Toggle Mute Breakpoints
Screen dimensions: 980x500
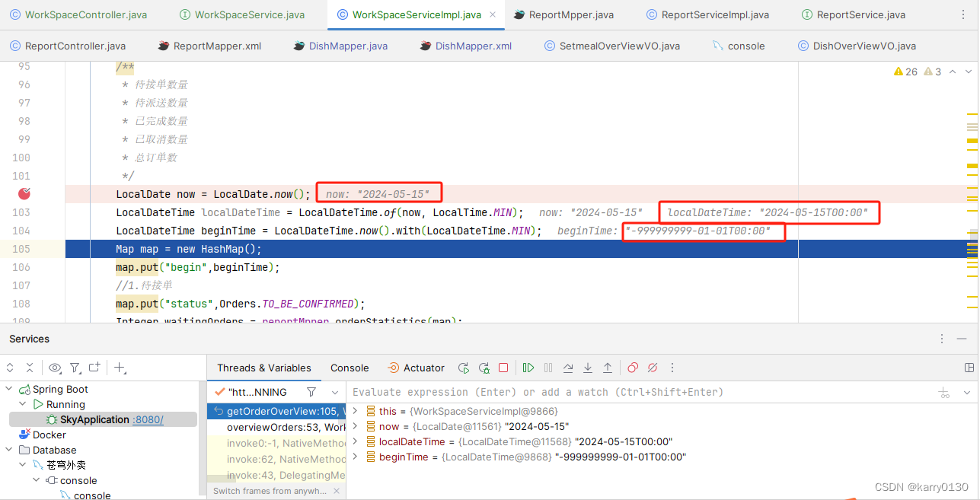pyautogui.click(x=653, y=368)
